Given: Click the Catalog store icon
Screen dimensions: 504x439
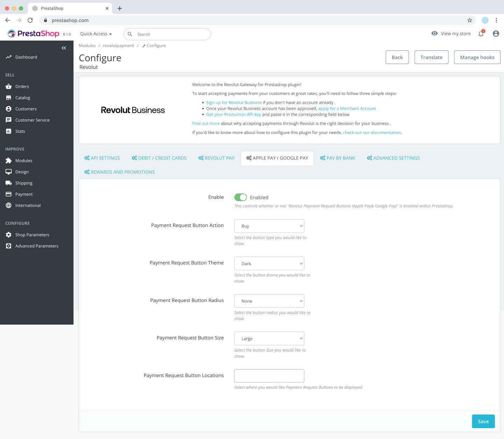Looking at the screenshot, I should click(x=9, y=98).
